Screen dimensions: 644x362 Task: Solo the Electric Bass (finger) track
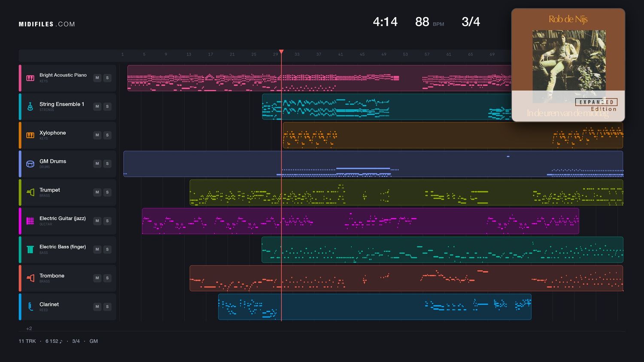click(107, 249)
